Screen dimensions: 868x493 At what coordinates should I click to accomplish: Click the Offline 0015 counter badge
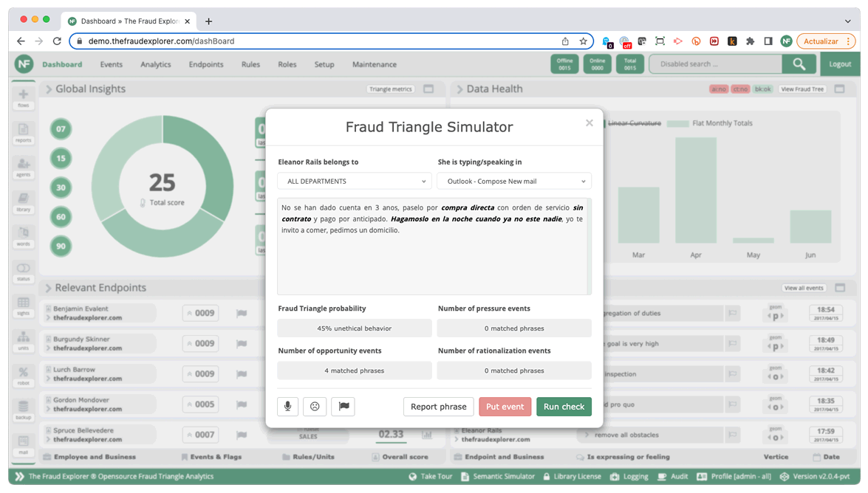click(564, 64)
